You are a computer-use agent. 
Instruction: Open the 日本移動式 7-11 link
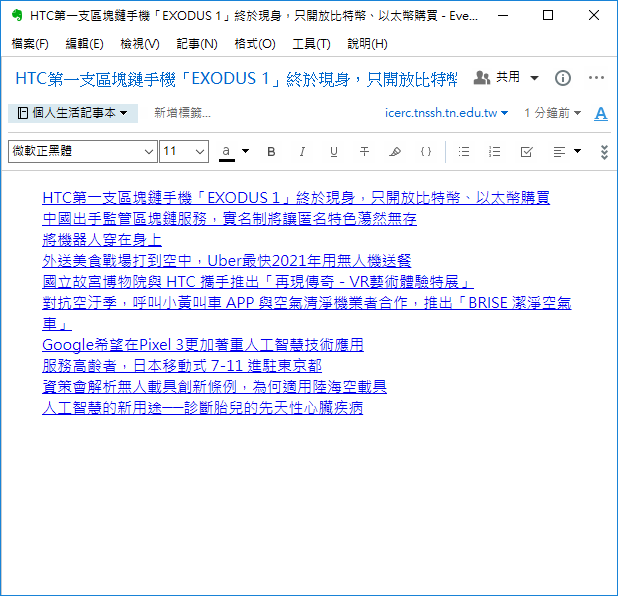(x=182, y=366)
